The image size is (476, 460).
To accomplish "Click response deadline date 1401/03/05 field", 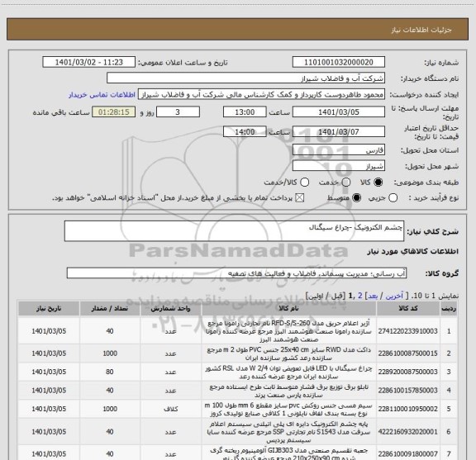I will (x=339, y=112).
